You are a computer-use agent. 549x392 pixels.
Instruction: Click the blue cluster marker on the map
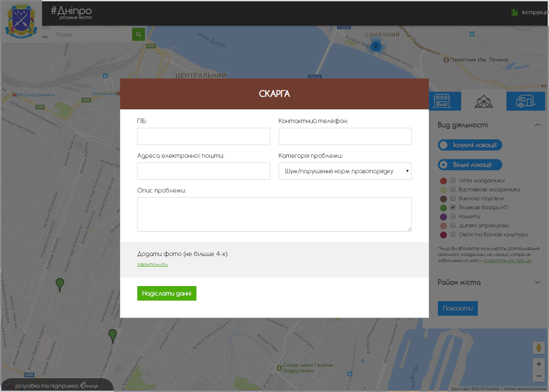click(376, 46)
